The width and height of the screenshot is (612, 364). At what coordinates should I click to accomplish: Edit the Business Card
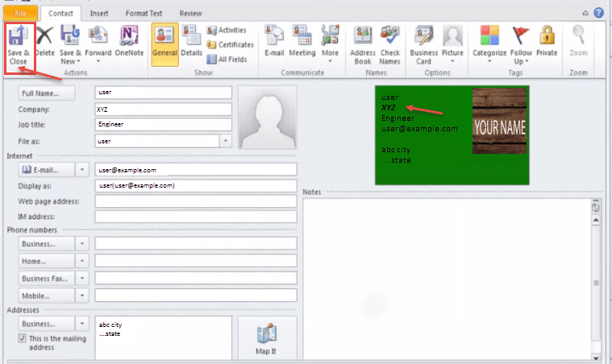tap(423, 45)
